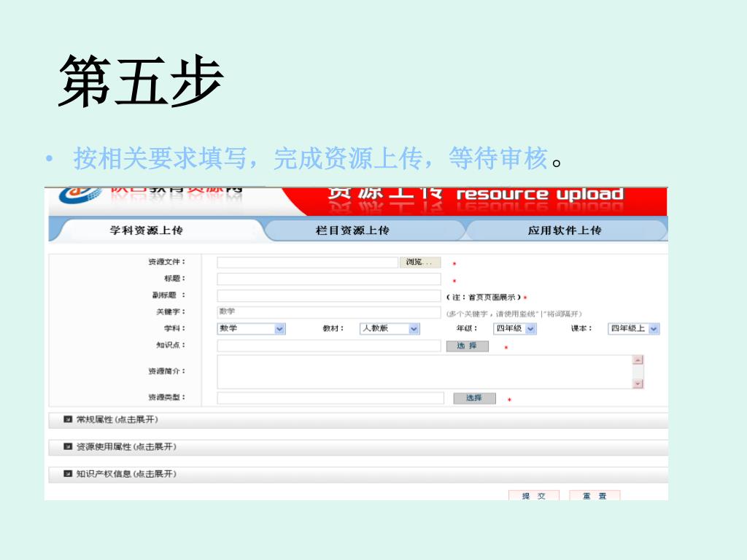Click the 提交 submit button
Viewport: 747px width, 560px height.
pyautogui.click(x=533, y=496)
